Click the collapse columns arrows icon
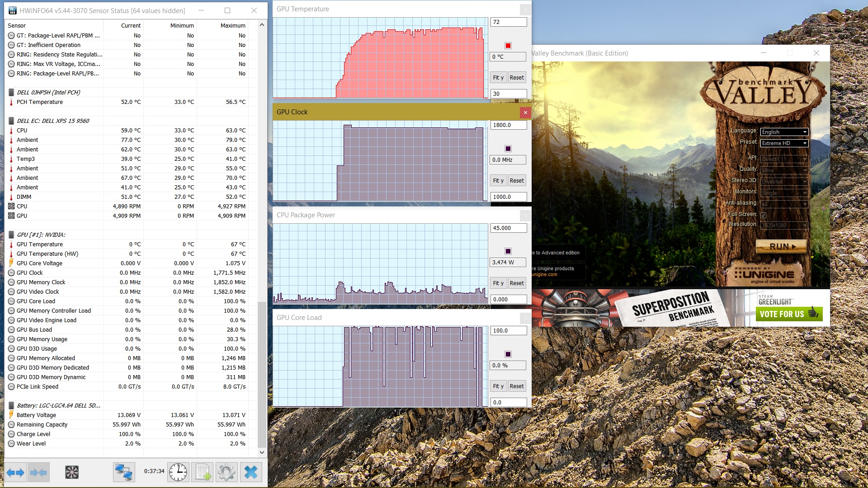Viewport: 868px width, 488px height. (38, 473)
